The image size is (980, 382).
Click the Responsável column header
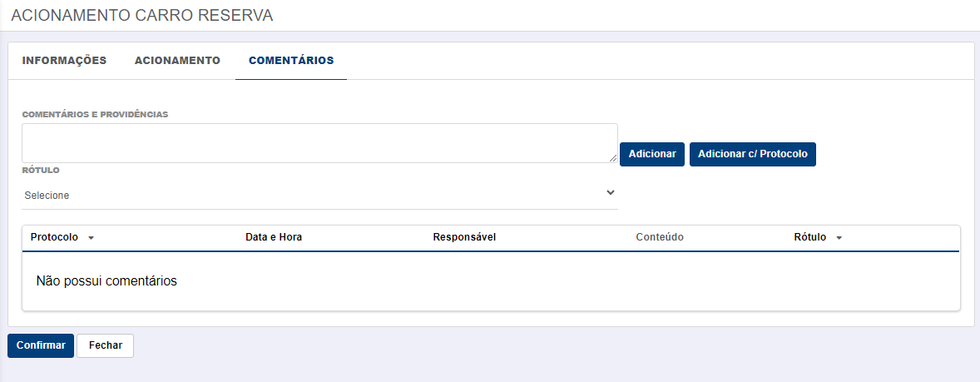point(464,237)
